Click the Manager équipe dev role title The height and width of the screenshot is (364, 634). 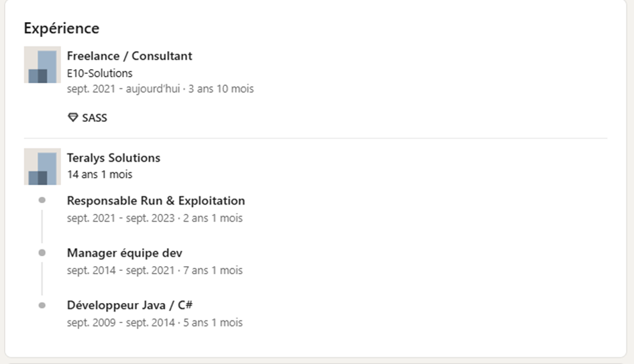124,253
